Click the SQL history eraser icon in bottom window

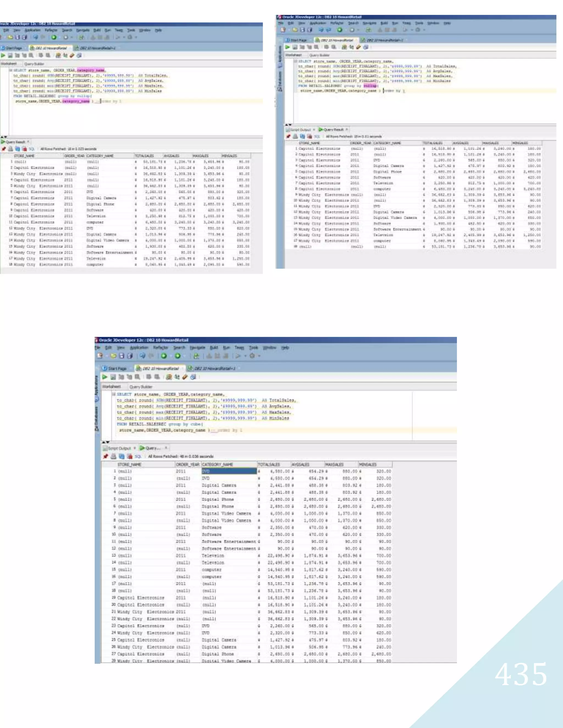pyautogui.click(x=184, y=377)
